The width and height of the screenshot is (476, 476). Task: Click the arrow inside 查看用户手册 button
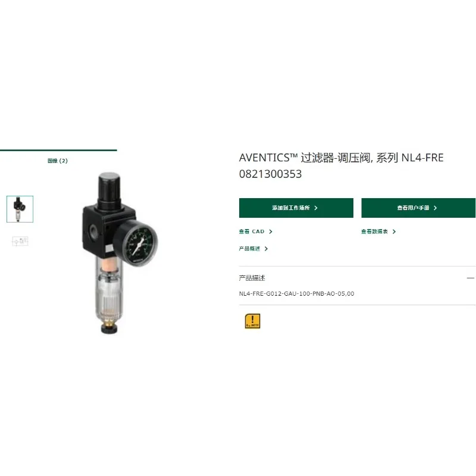pyautogui.click(x=435, y=208)
